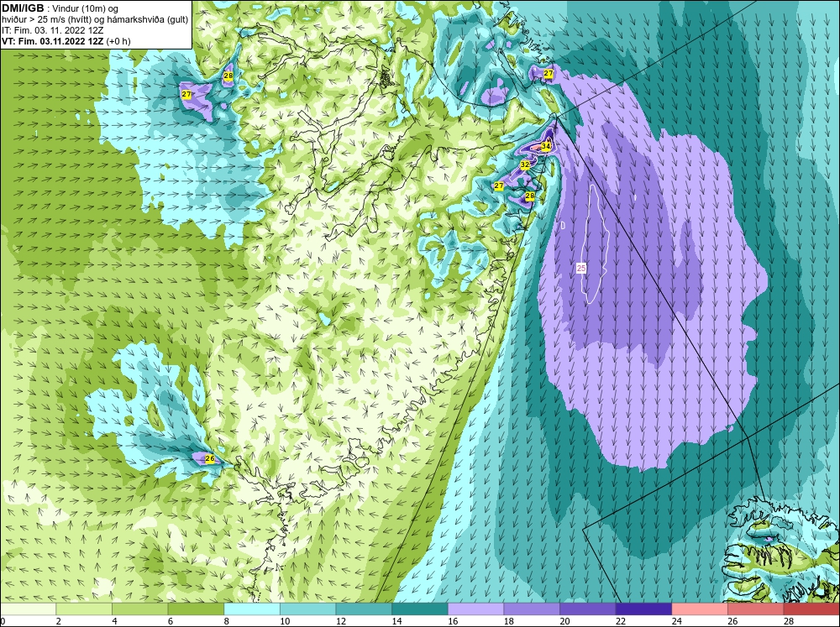Select the 14–16 m/s dark teal legend swatch
Viewport: 840px width, 627px height.
tap(420, 609)
